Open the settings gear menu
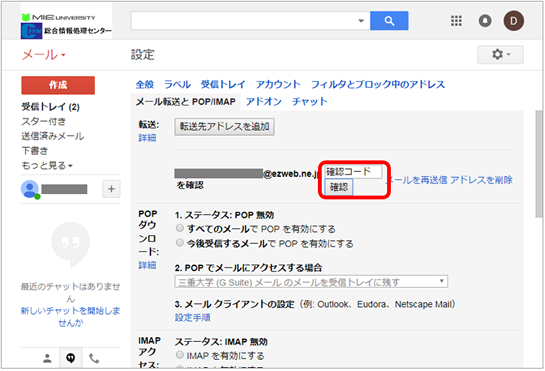Screen dimensions: 545x371 point(500,55)
